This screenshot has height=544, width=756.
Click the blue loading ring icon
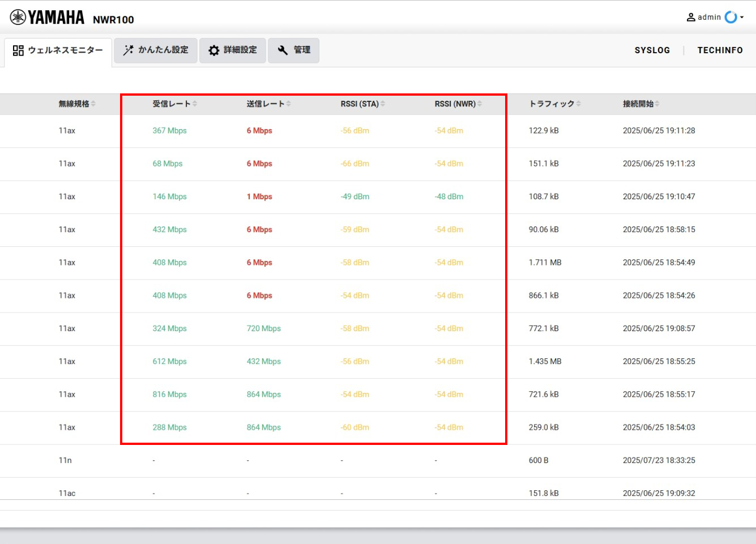(731, 18)
